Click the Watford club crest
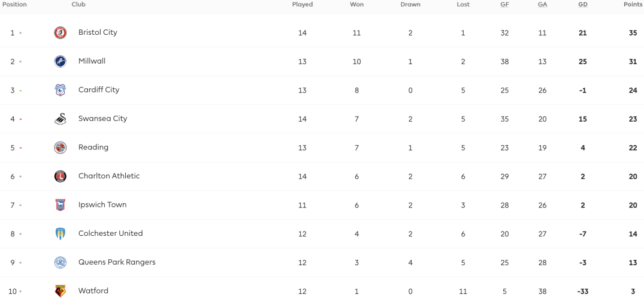This screenshot has height=300, width=644. pos(61,291)
